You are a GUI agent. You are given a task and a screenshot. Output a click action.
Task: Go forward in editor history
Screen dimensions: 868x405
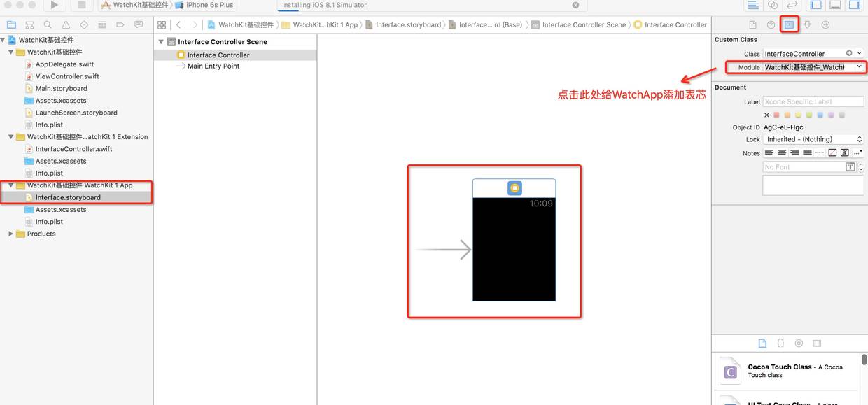coord(194,24)
